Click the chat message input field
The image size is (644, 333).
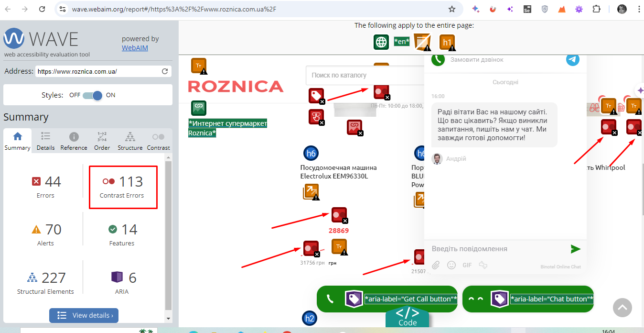[x=497, y=249]
